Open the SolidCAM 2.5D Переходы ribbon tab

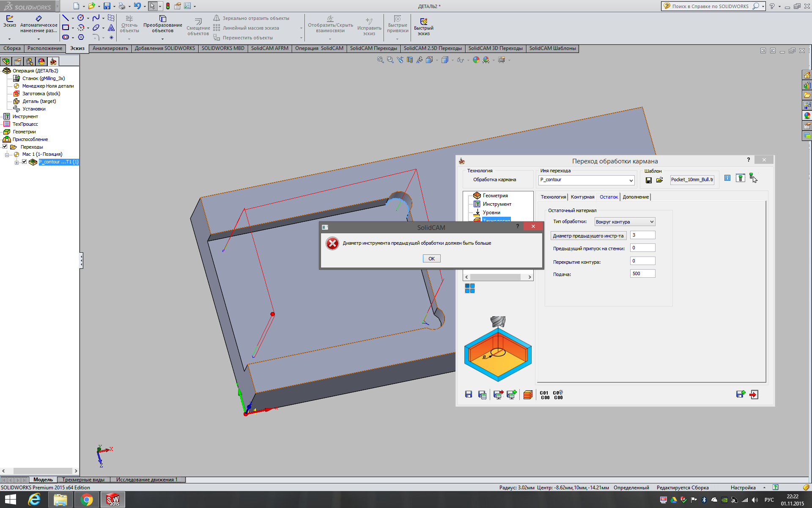pos(432,48)
